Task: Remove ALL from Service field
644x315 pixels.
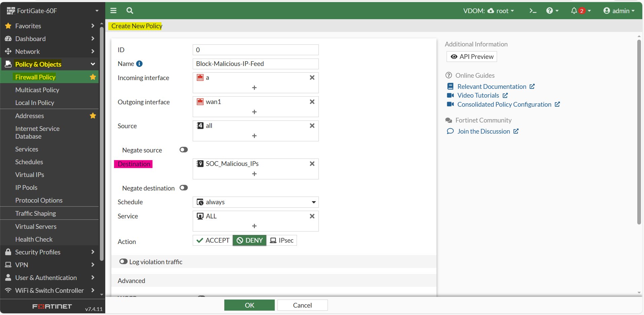Action: [x=312, y=216]
